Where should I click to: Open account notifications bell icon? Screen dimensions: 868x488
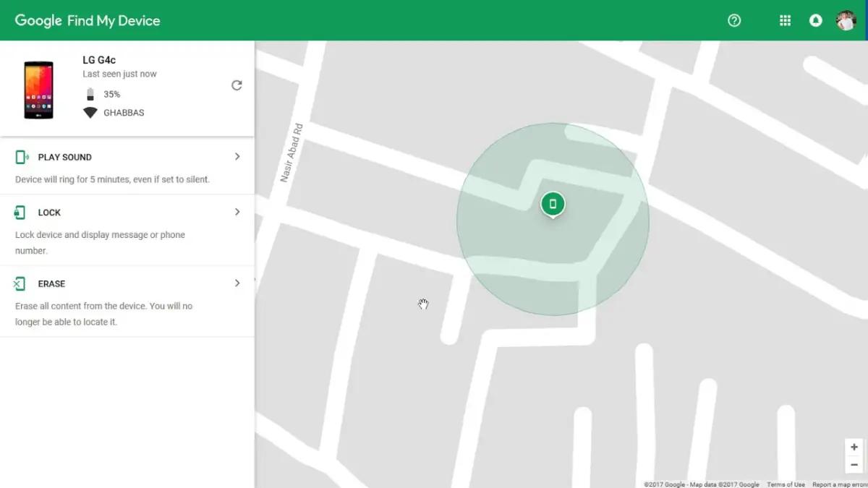[x=816, y=21]
